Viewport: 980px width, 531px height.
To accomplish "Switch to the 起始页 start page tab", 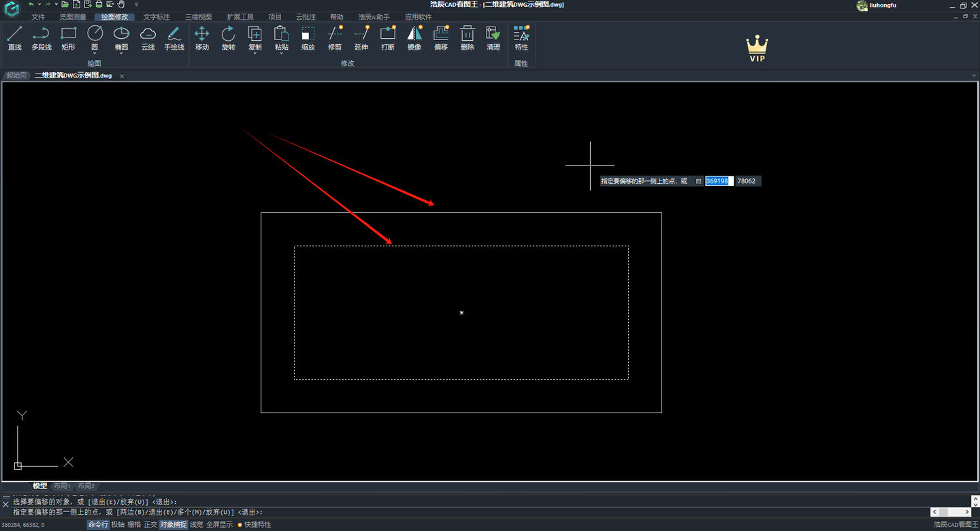I will tap(16, 76).
